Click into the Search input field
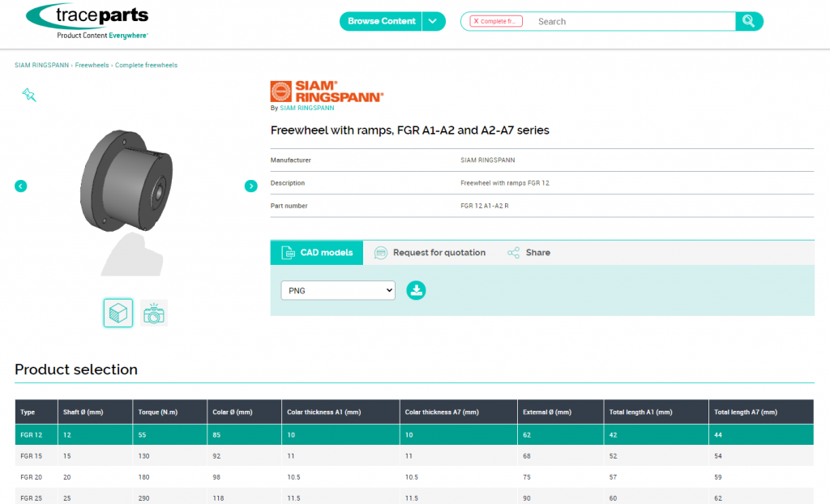Viewport: 830px width, 504px height. pyautogui.click(x=632, y=22)
